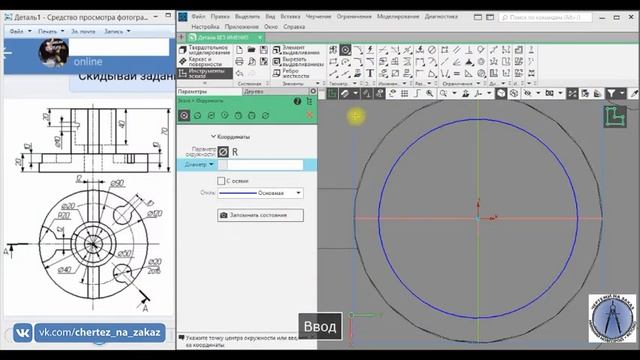Screen dimensions: 640x360
Task: Click the Cut extrude icon
Action: [x=277, y=62]
